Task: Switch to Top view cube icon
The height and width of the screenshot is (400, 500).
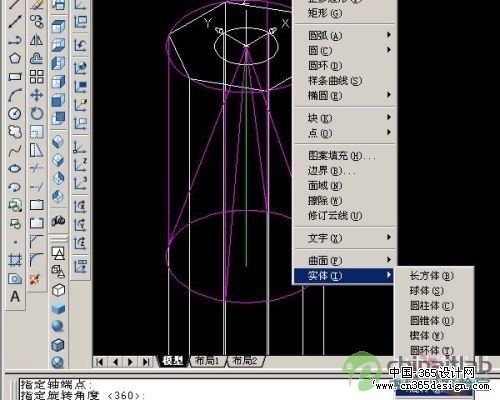Action: [58, 26]
